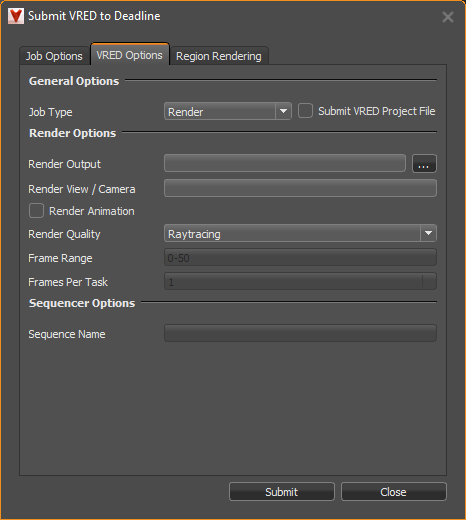This screenshot has width=466, height=520.
Task: Click the Render View / Camera label
Action: tap(82, 189)
